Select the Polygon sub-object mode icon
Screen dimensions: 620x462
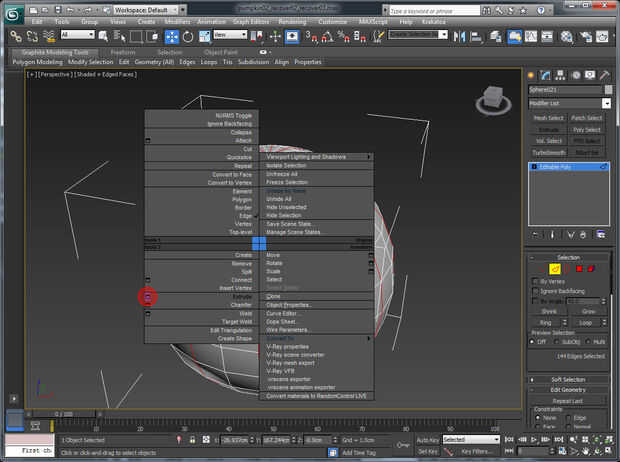(x=577, y=268)
